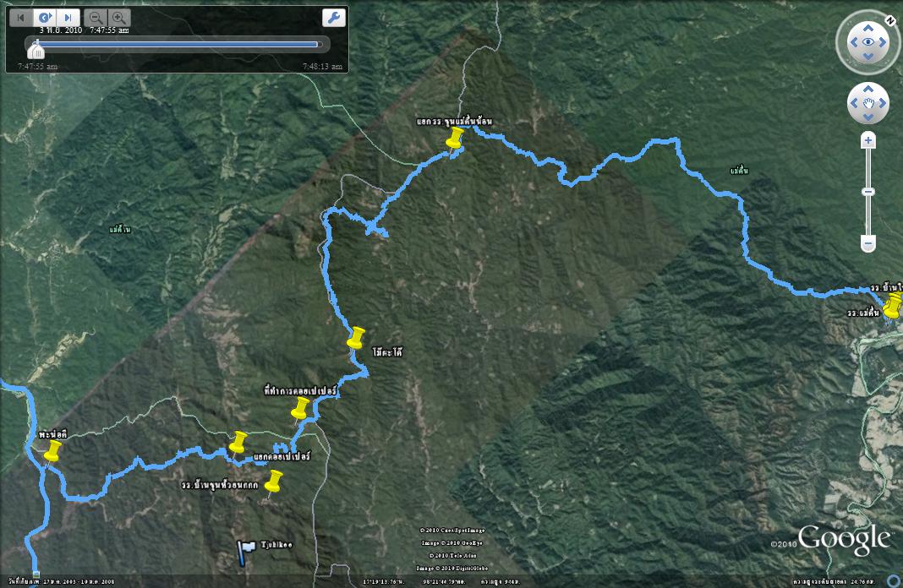Play the time animation
Image resolution: width=903 pixels, height=588 pixels.
(x=44, y=17)
